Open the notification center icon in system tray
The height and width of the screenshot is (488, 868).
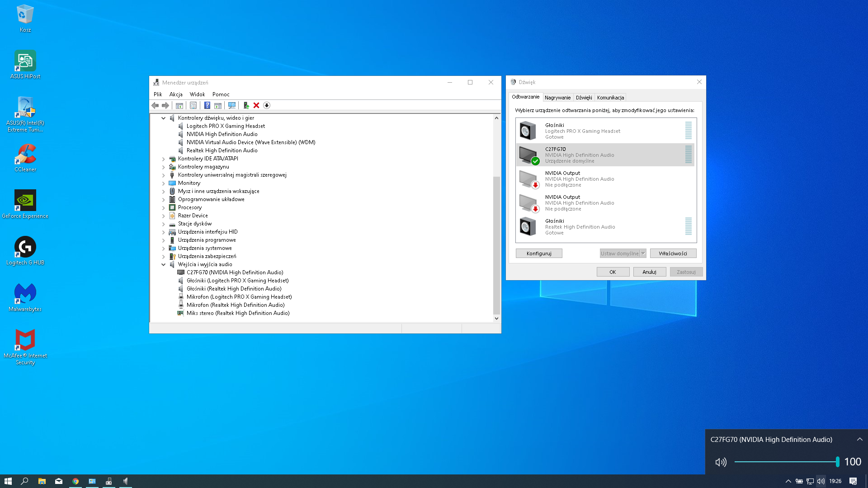pyautogui.click(x=853, y=481)
